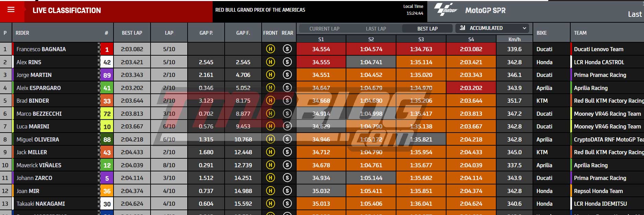The image size is (644, 215).
Task: Click the yellow number 72 badge
Action: [x=107, y=114]
